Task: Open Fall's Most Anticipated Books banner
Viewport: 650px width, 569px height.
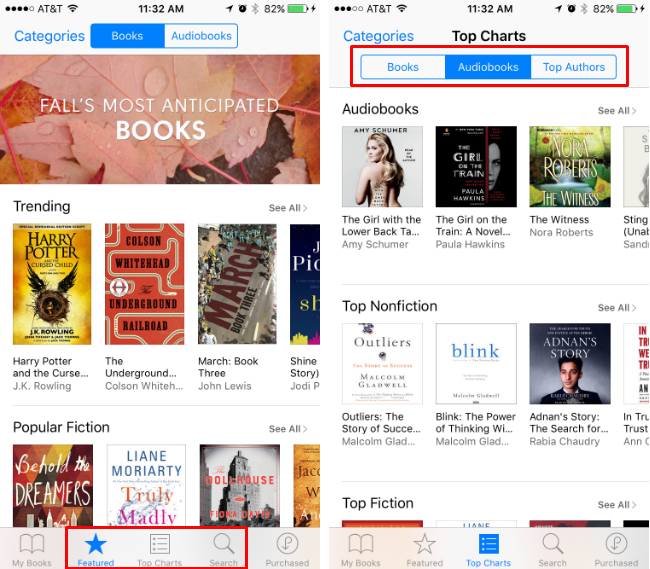Action: tap(160, 119)
